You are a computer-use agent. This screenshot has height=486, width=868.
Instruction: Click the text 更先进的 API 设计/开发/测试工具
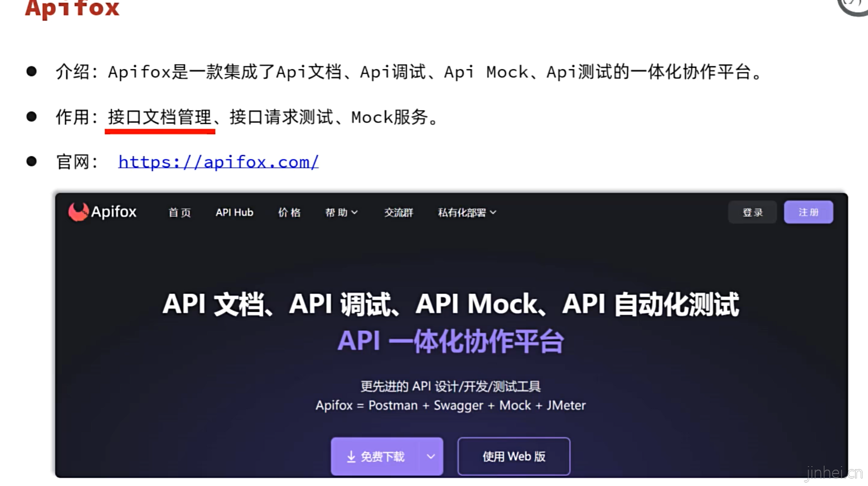point(450,386)
